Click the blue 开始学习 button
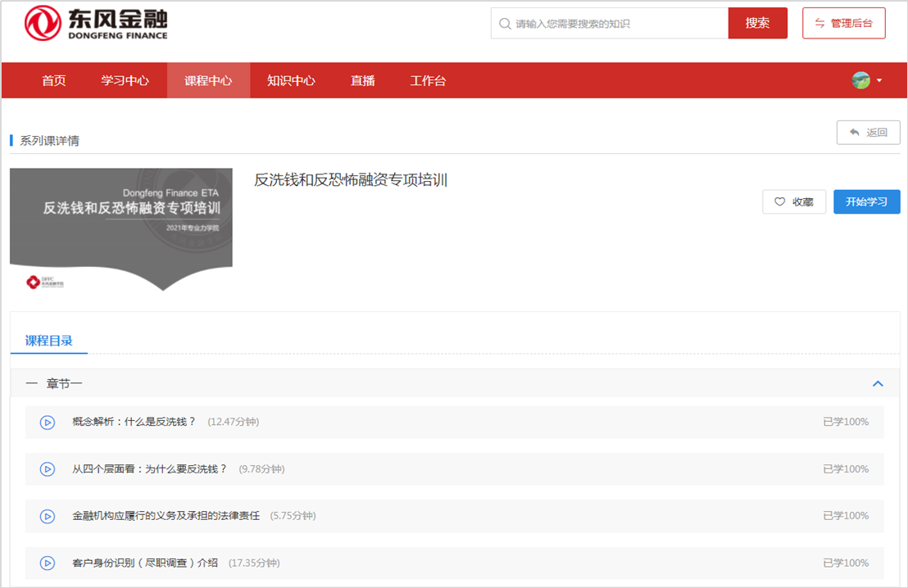This screenshot has width=908, height=588. tap(866, 202)
